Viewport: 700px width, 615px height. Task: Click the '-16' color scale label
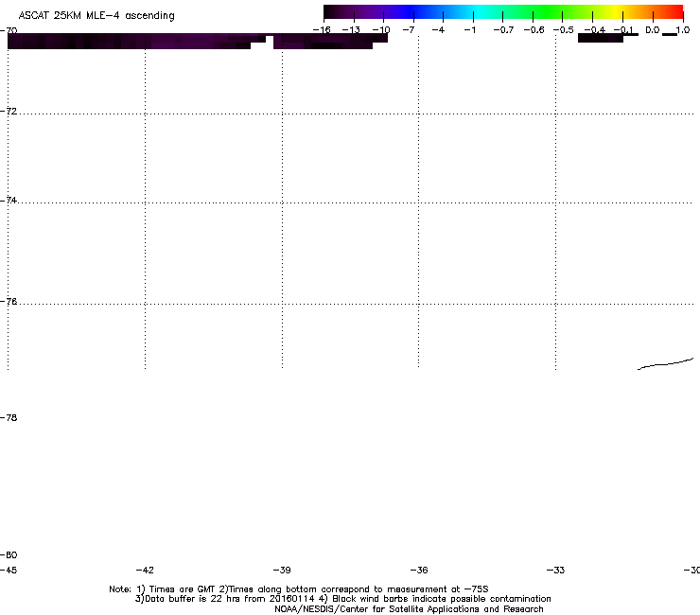[322, 30]
